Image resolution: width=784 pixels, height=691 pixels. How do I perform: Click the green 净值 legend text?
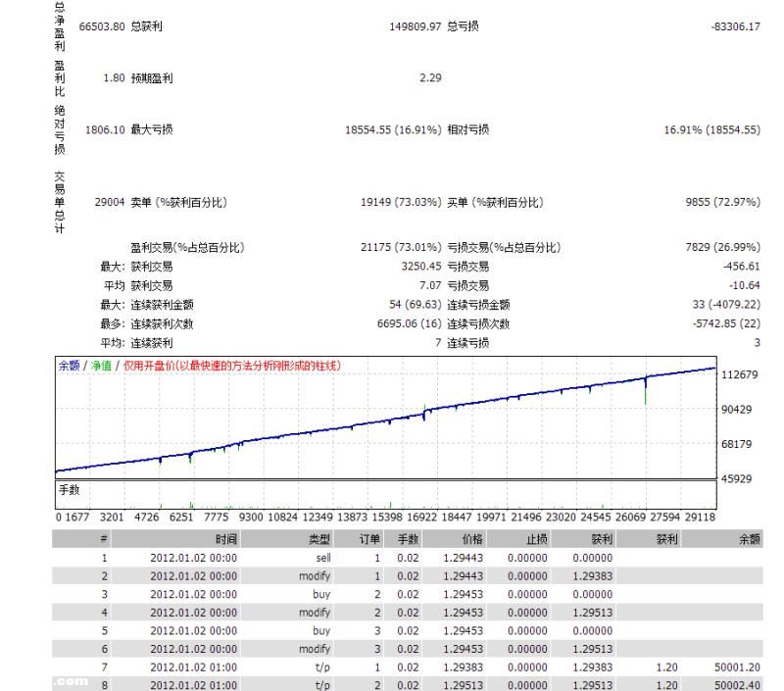click(101, 366)
